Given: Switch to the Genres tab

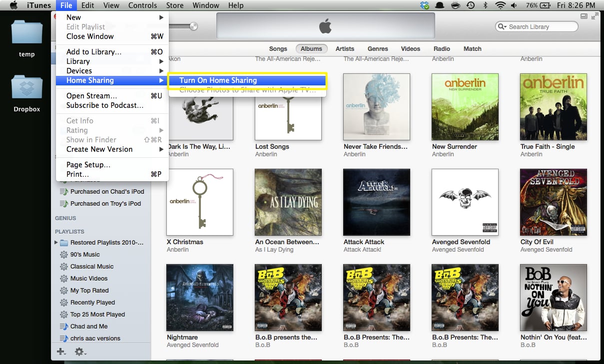Looking at the screenshot, I should coord(378,49).
